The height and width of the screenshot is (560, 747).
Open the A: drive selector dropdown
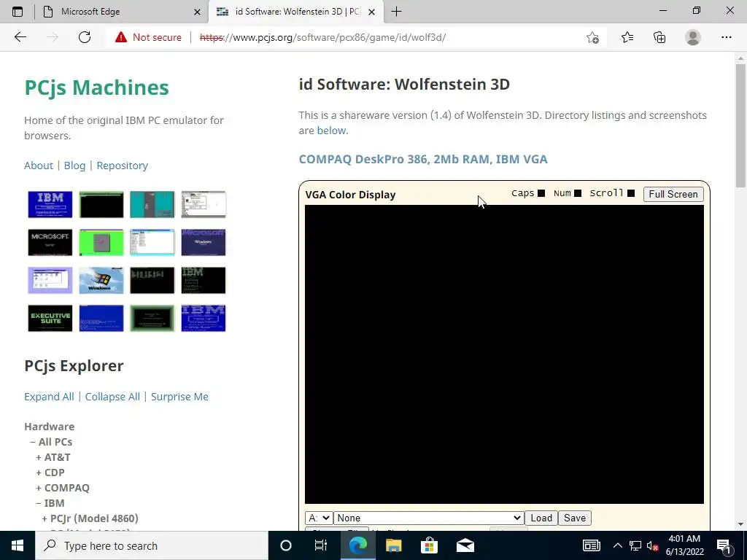click(x=319, y=518)
